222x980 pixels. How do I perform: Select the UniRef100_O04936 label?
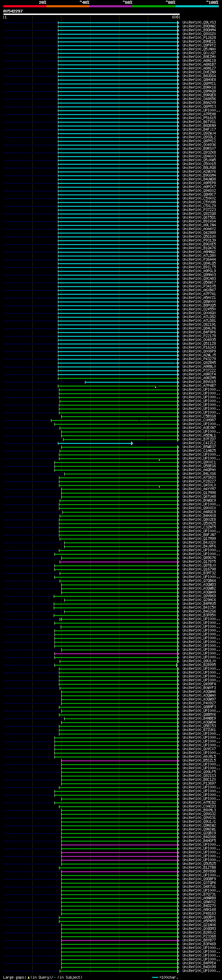pos(199,145)
